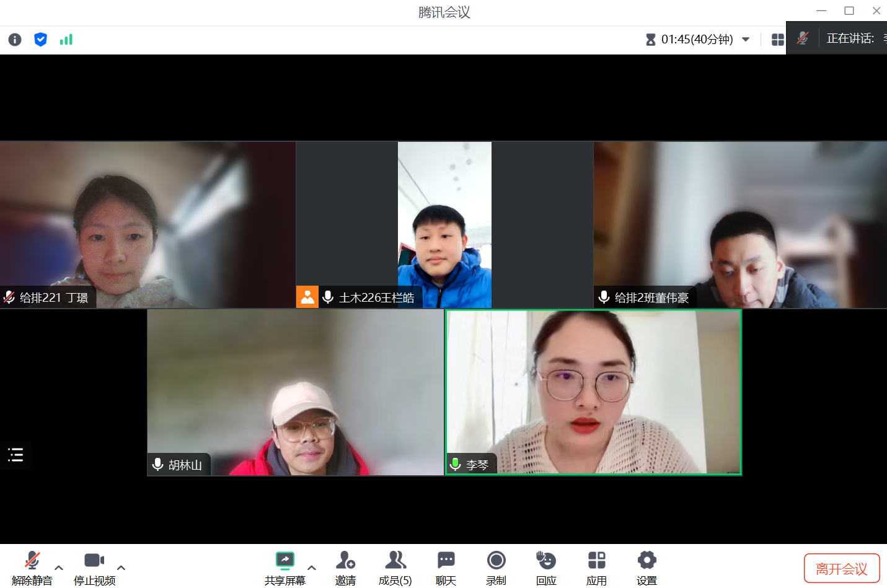Screen dimensions: 887x588
Task: Start 共享屏幕 screen sharing
Action: [x=285, y=568]
